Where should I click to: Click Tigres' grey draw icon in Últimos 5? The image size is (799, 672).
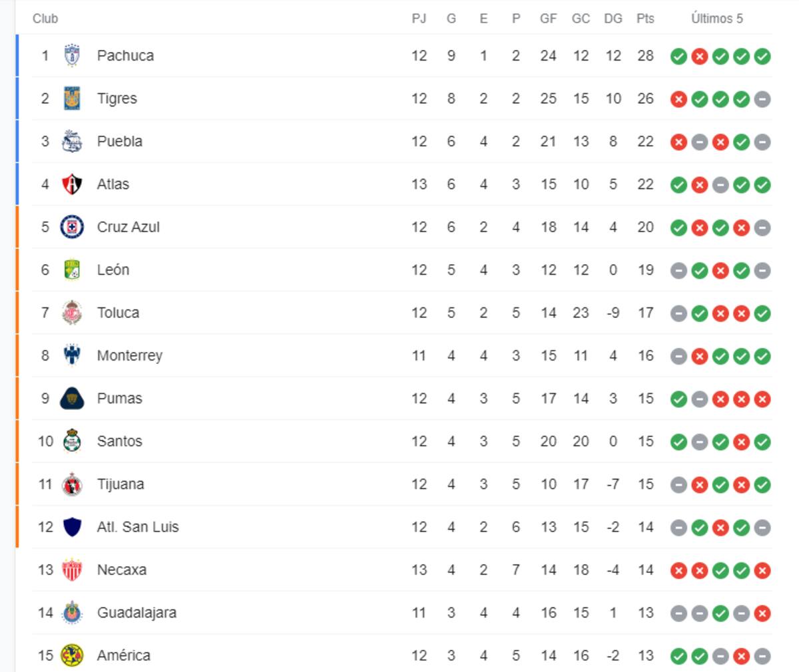pos(762,99)
